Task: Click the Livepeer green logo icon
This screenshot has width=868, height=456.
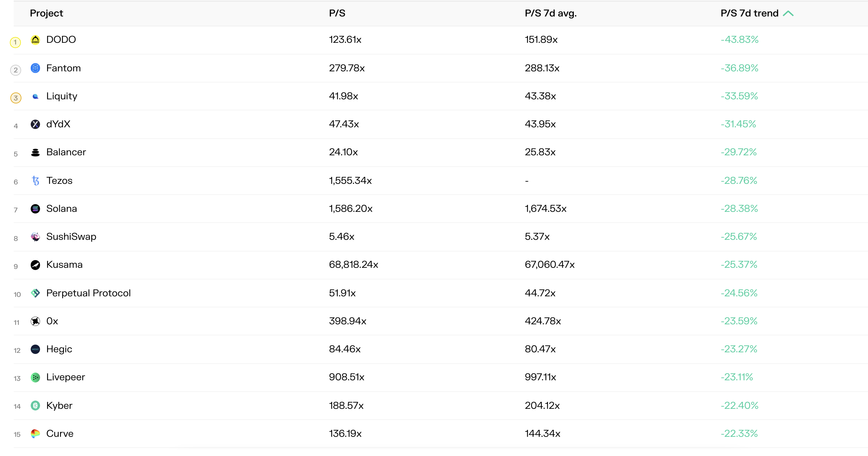Action: [x=35, y=377]
